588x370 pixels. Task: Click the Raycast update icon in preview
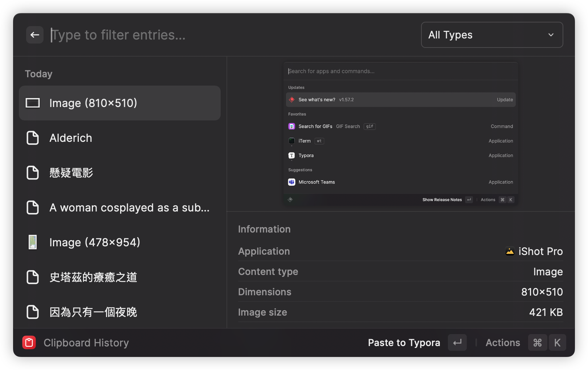(x=291, y=100)
